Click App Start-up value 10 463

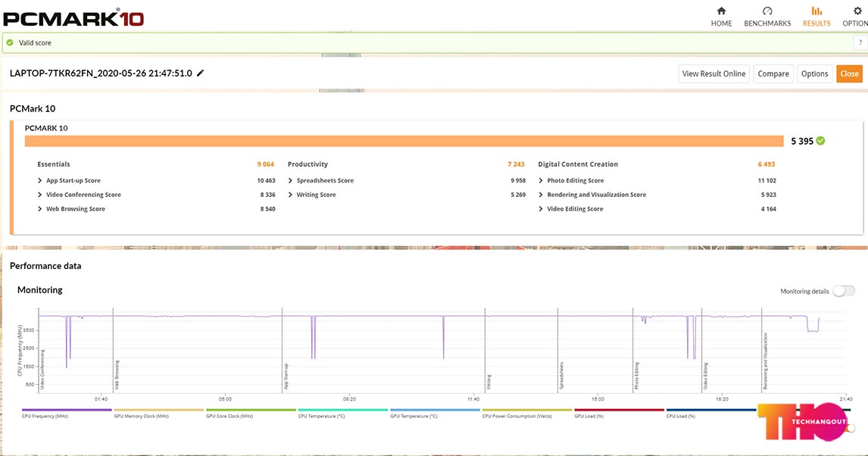[x=267, y=180]
